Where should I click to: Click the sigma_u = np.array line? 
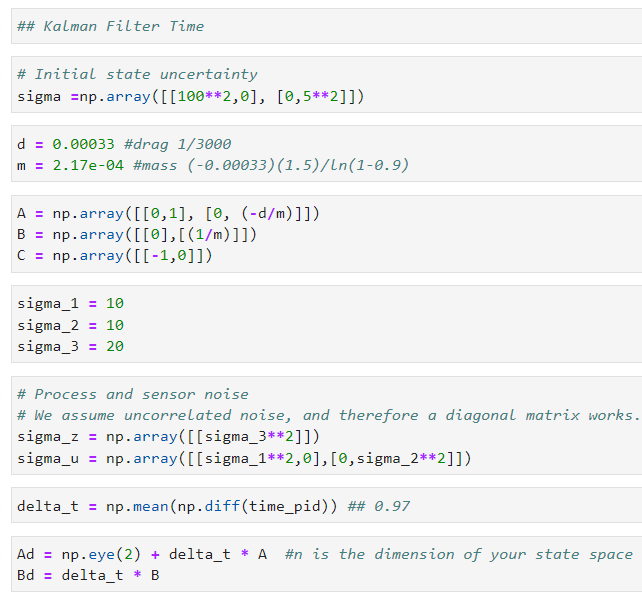[244, 458]
